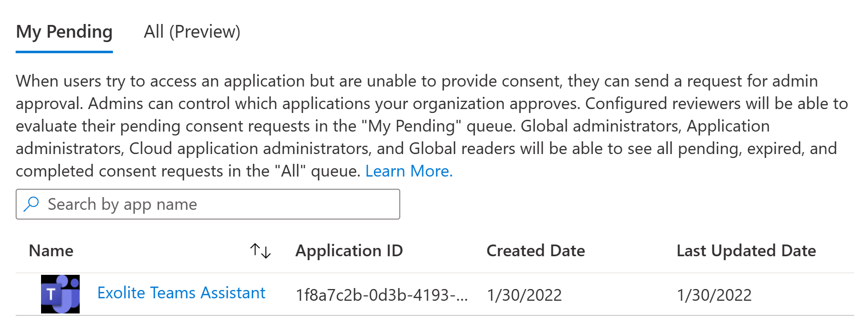Image resolution: width=868 pixels, height=334 pixels.
Task: Click the Last Updated Date column header
Action: click(x=746, y=251)
